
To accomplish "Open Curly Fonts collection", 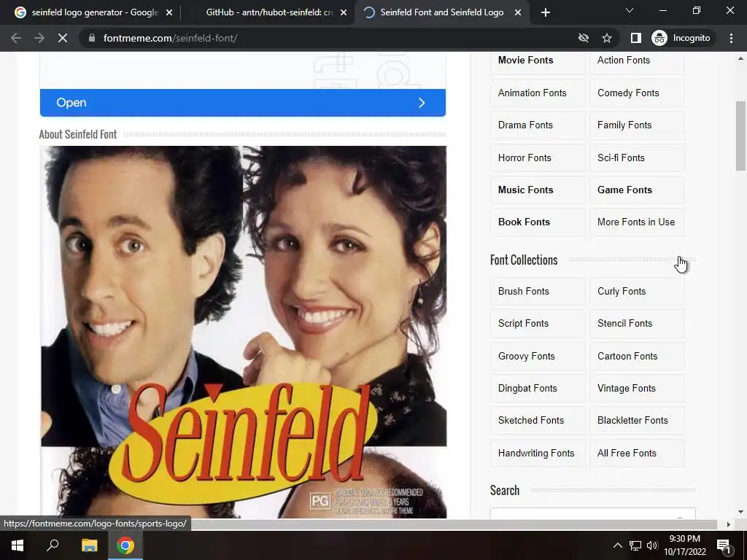I will pyautogui.click(x=637, y=292).
